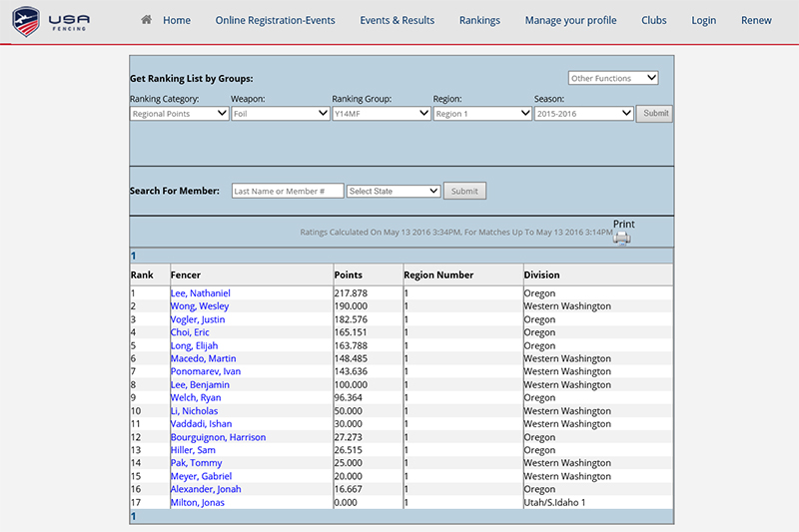
Task: Select points value 16.667
Action: coord(348,489)
